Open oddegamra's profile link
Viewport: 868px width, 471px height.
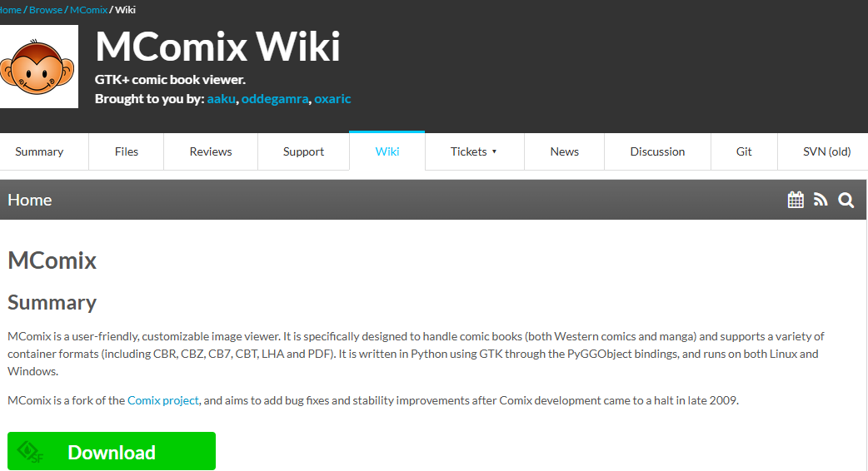(275, 99)
